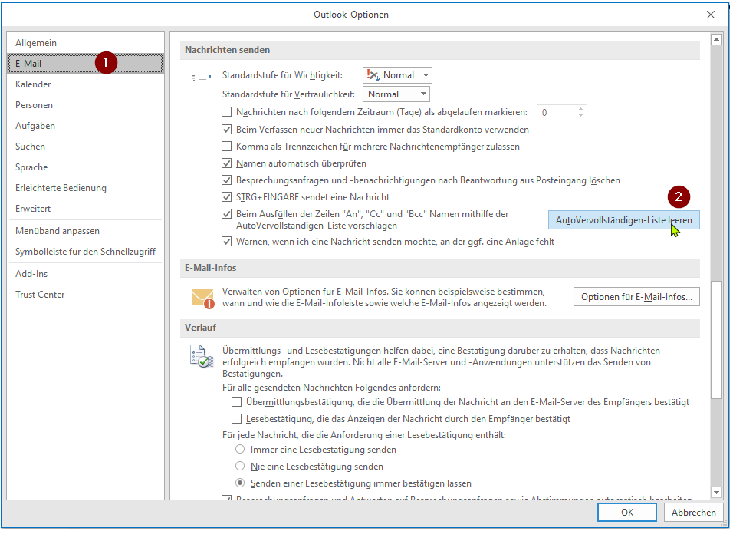Click the scrollbar down arrow

716,493
